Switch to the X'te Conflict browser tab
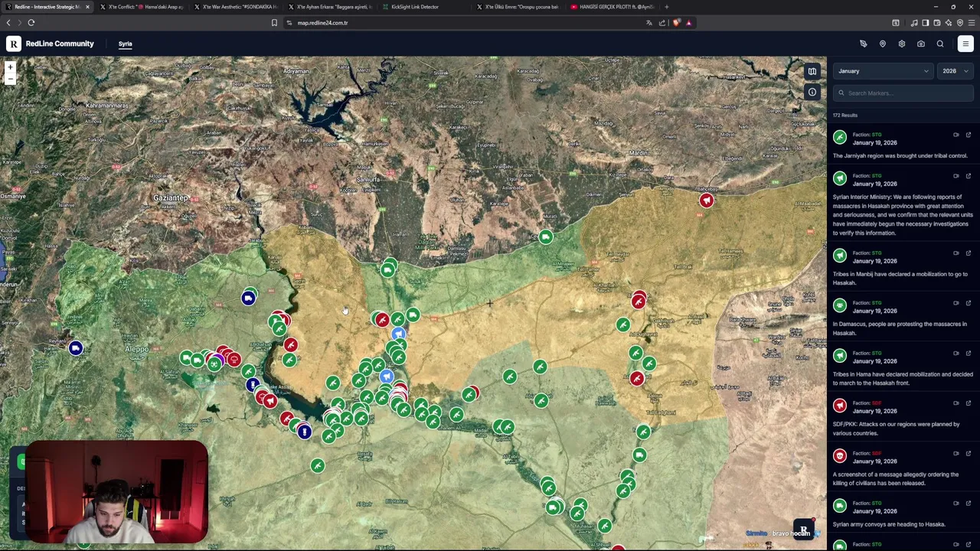 click(x=142, y=7)
